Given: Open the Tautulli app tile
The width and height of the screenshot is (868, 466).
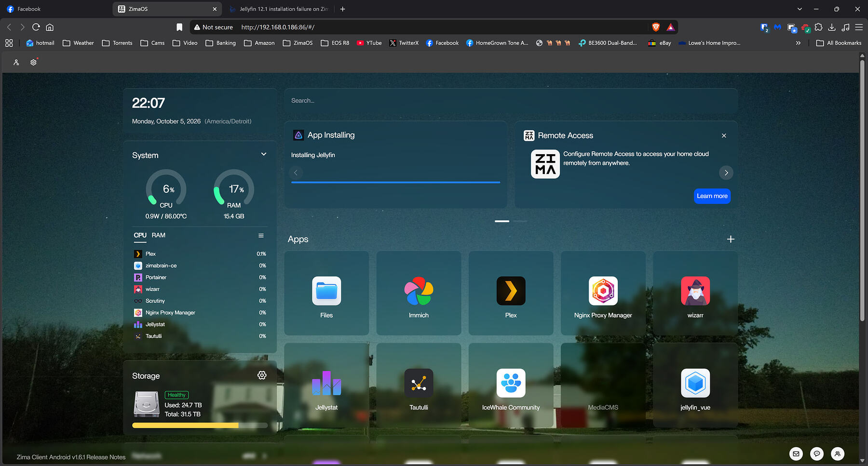Looking at the screenshot, I should pos(419,386).
